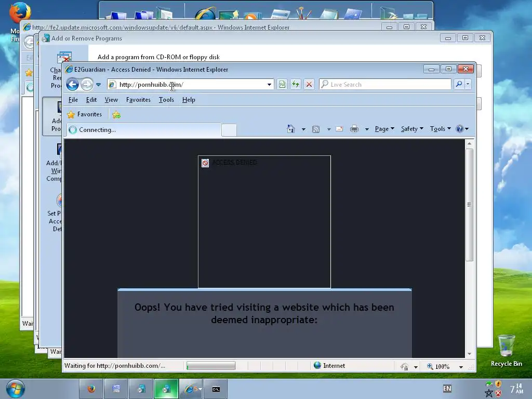Click the 'Oops! You have tried visiting' message
532x399 pixels.
264,313
